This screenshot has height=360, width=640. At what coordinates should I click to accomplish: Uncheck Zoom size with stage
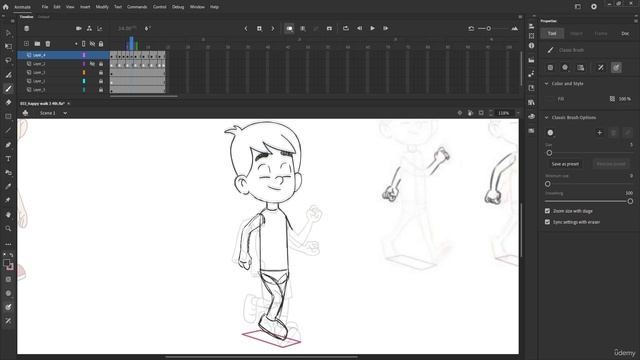547,211
